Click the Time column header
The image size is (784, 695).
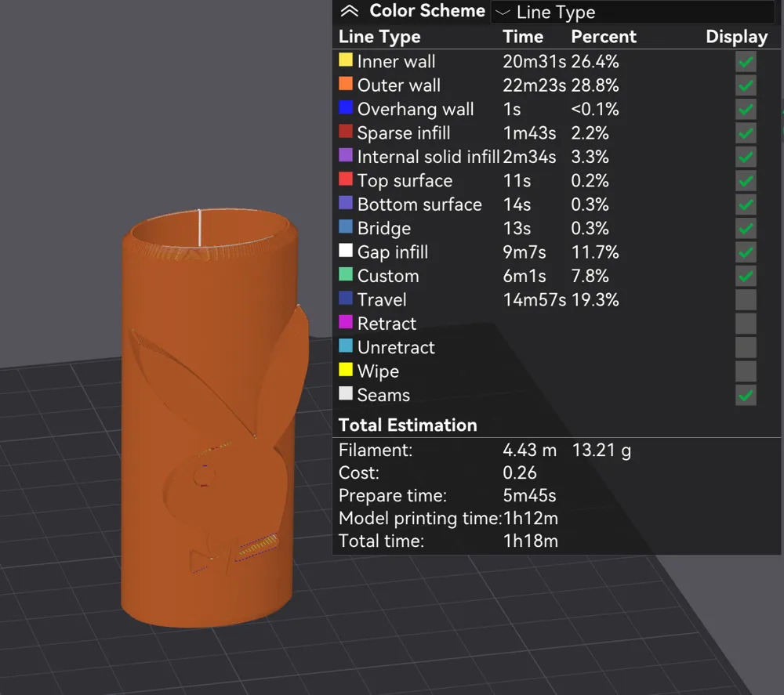tap(523, 37)
